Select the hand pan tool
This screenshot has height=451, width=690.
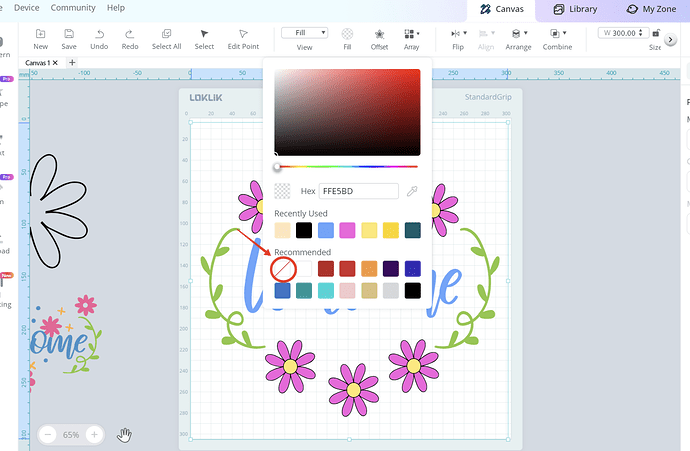(124, 435)
